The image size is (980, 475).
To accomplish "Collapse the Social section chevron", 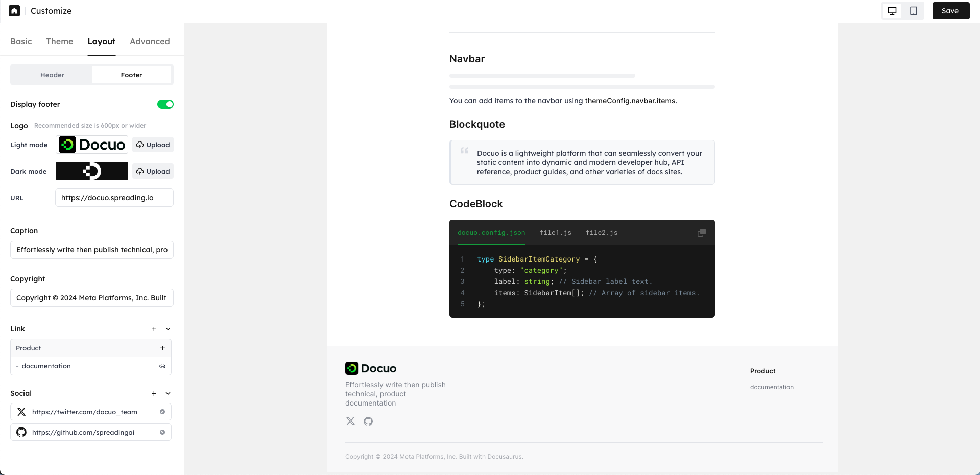I will tap(168, 393).
